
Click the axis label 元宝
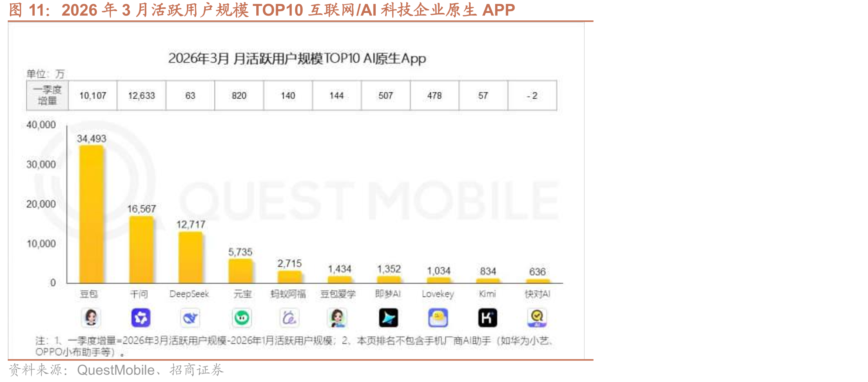(x=242, y=294)
